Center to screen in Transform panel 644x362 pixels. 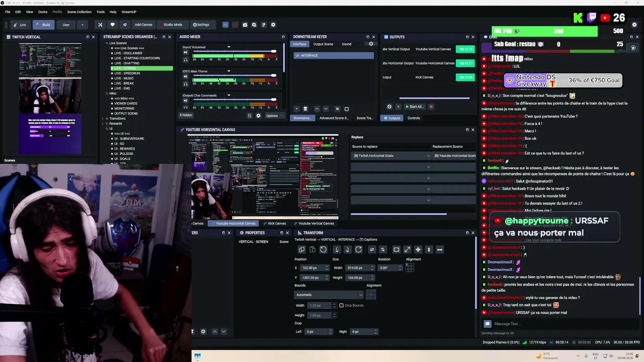[418, 249]
